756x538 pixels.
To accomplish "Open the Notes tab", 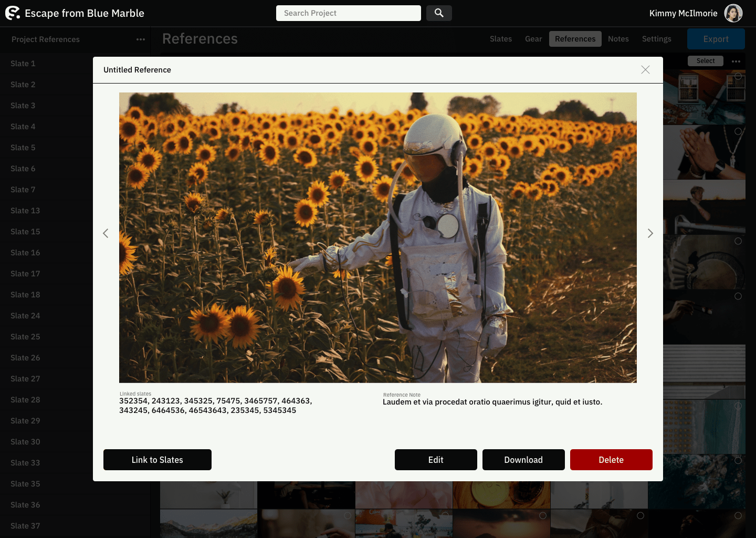I will (x=618, y=39).
